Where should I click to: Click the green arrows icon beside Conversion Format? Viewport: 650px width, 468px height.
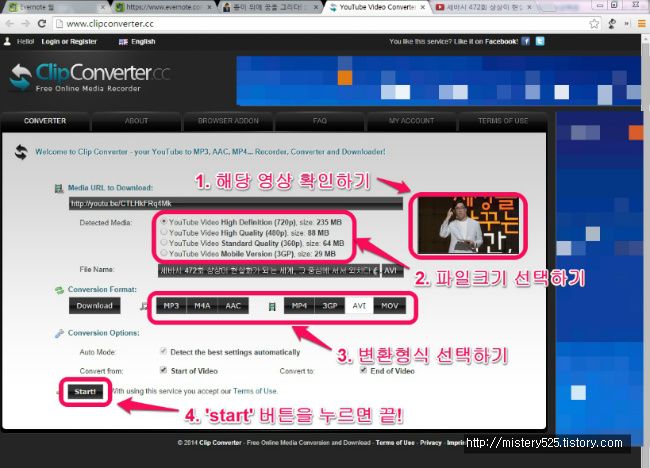pos(59,290)
